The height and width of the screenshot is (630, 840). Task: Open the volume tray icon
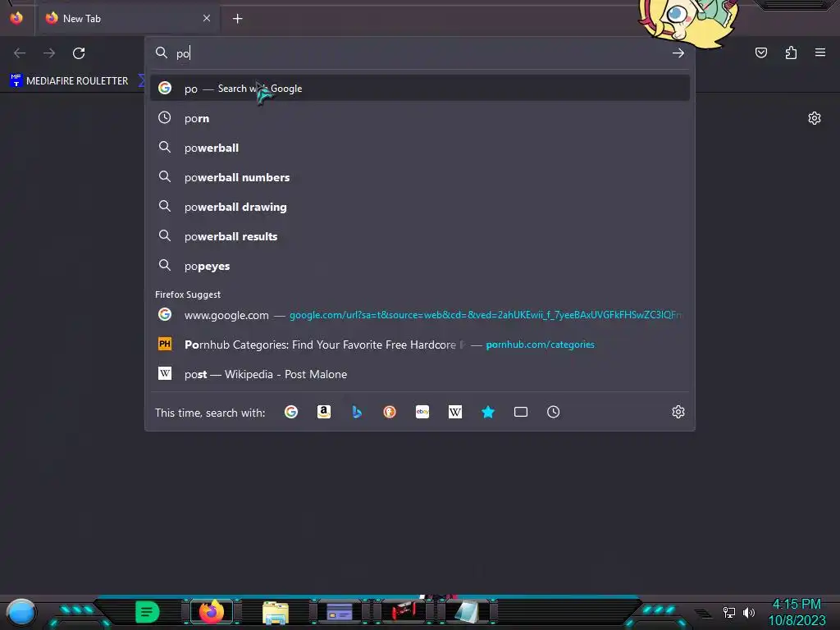[749, 612]
